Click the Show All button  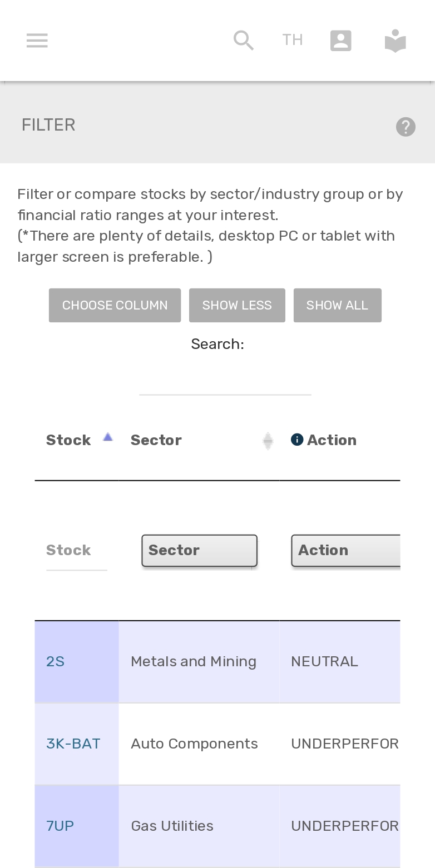(x=337, y=305)
